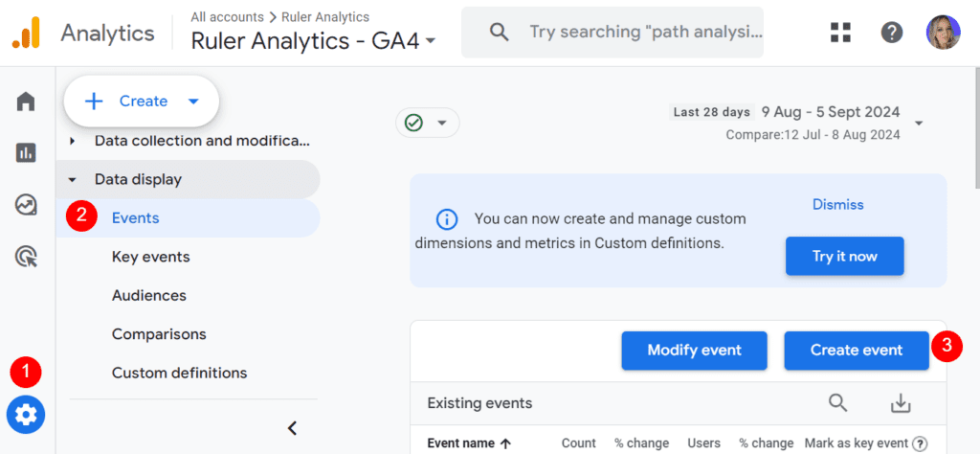The width and height of the screenshot is (980, 454).
Task: Open the green checkmark status dropdown
Action: click(x=428, y=123)
